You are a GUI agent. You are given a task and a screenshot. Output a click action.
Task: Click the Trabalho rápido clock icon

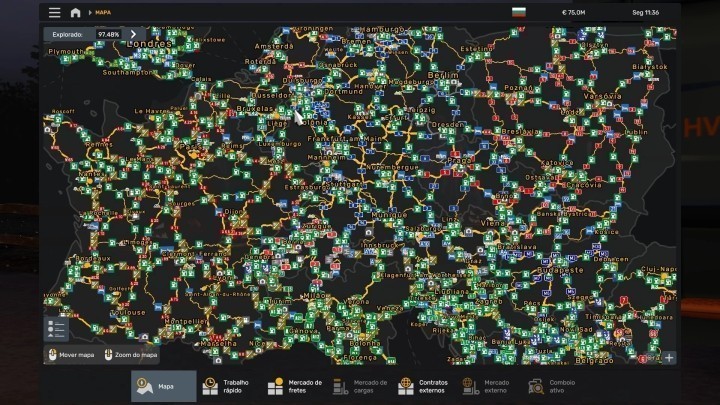point(210,386)
